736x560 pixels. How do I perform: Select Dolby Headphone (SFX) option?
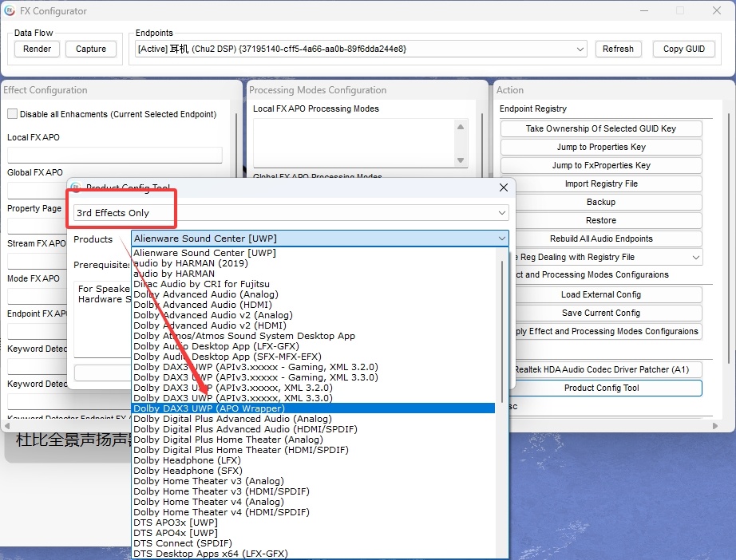(x=314, y=471)
